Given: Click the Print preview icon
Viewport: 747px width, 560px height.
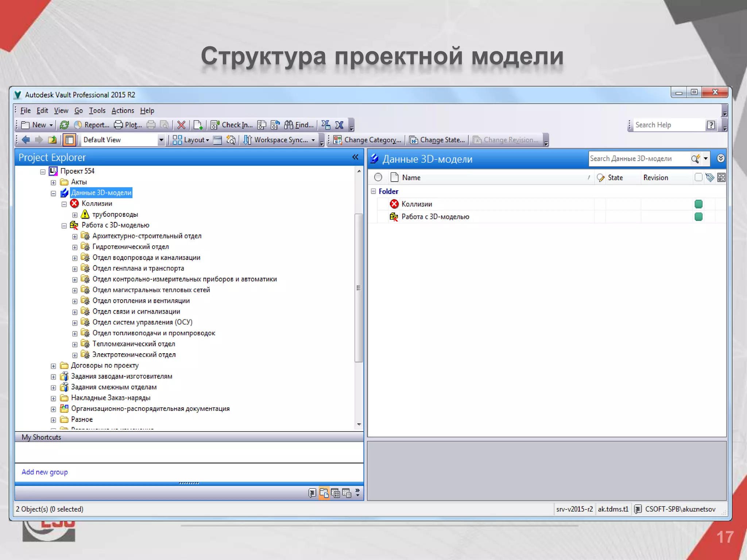Looking at the screenshot, I should (165, 125).
